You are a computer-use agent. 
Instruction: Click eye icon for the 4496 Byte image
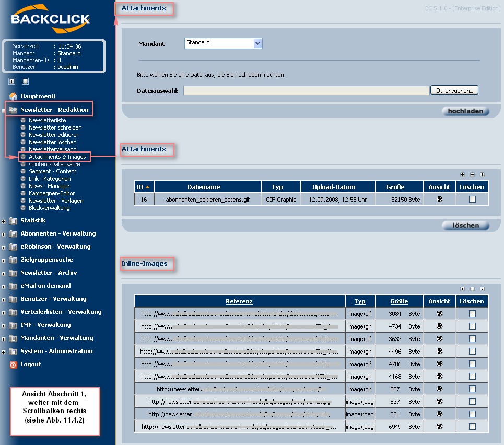pyautogui.click(x=439, y=352)
